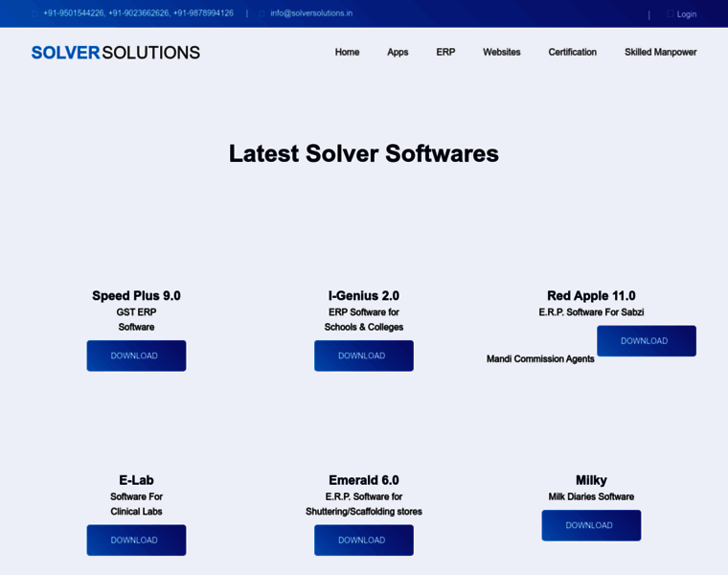Download the E-Lab software

click(136, 540)
